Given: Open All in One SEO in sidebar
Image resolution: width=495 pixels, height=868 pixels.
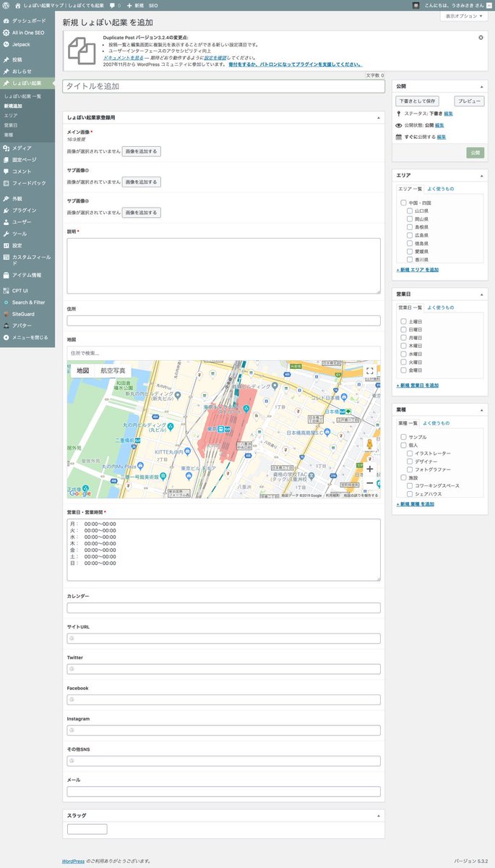Looking at the screenshot, I should (x=27, y=33).
